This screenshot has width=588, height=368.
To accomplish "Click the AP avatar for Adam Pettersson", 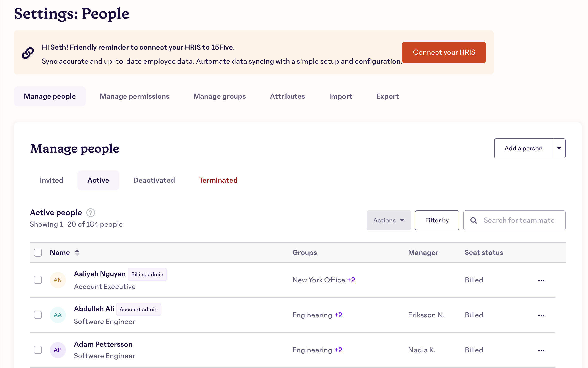I will [58, 350].
